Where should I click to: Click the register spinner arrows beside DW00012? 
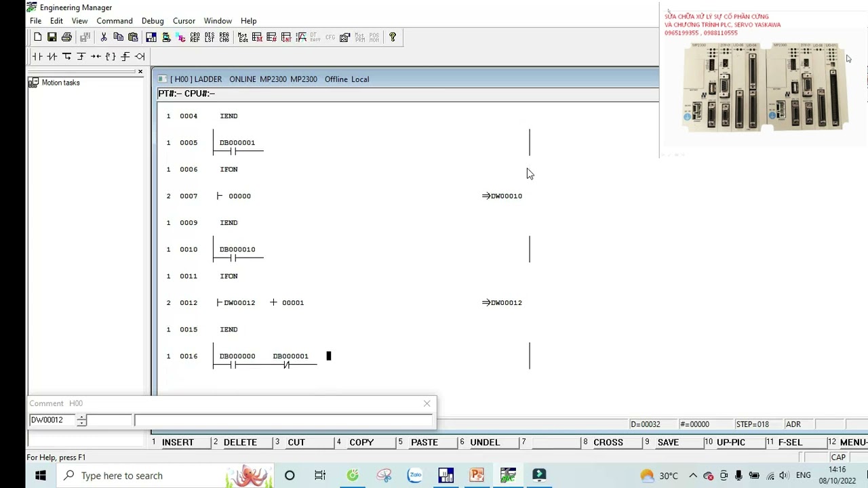[x=81, y=420]
